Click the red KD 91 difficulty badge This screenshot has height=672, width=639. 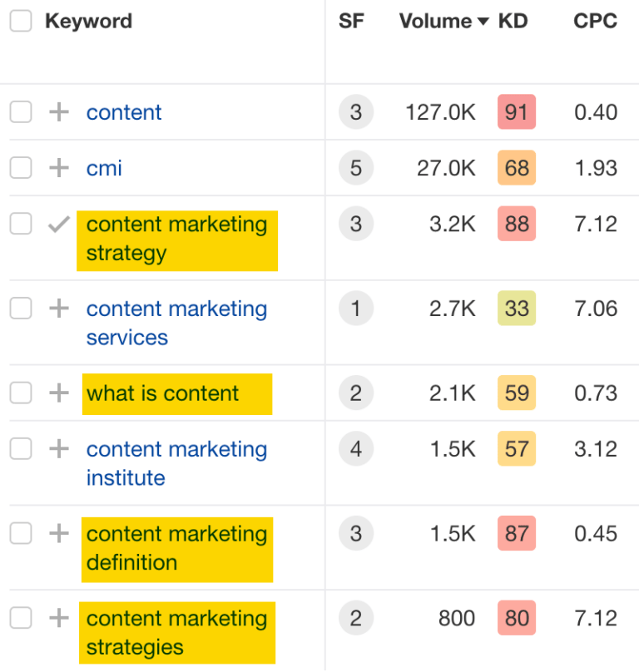(x=517, y=112)
